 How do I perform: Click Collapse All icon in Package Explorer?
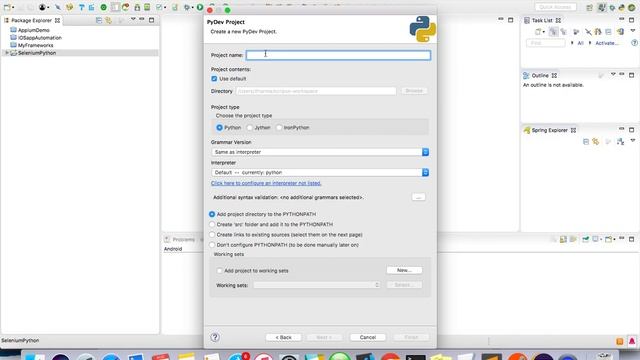tap(99, 20)
